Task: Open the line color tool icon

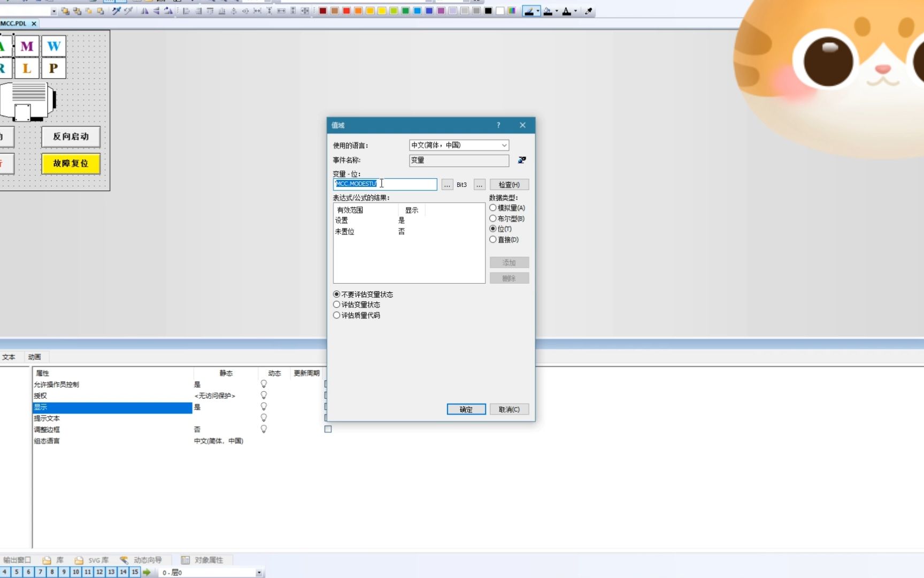Action: click(x=529, y=11)
